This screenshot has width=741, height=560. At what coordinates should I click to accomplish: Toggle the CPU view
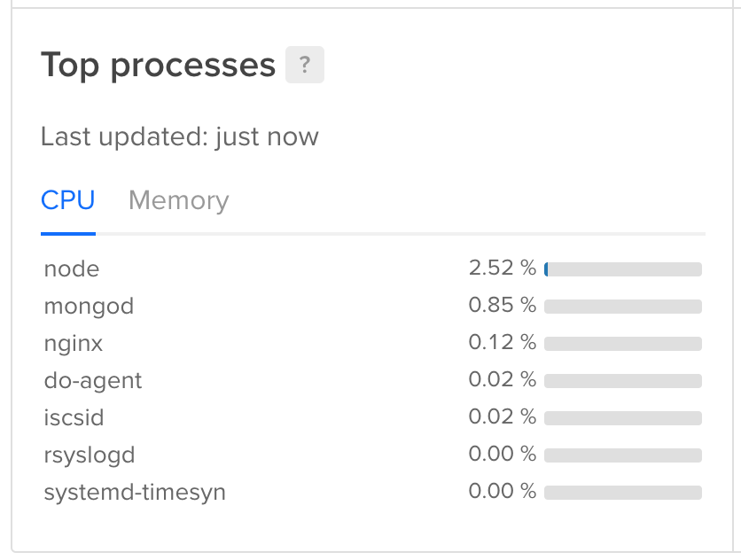coord(67,200)
